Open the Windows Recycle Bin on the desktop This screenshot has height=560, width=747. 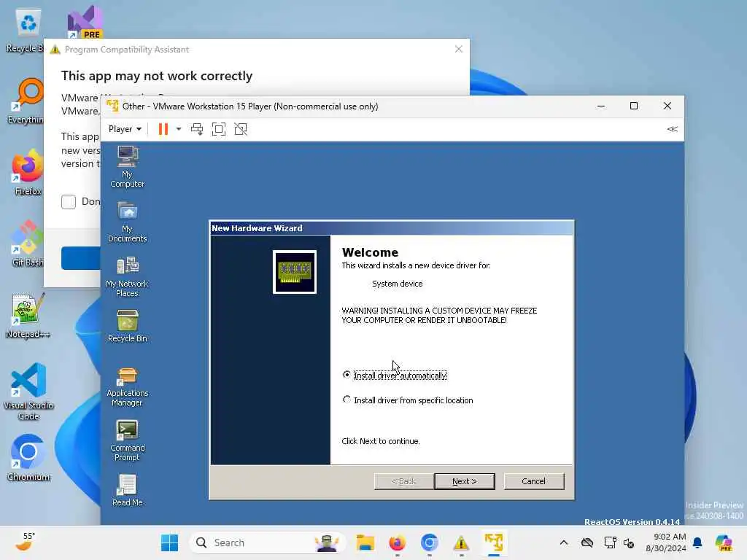coord(26,29)
